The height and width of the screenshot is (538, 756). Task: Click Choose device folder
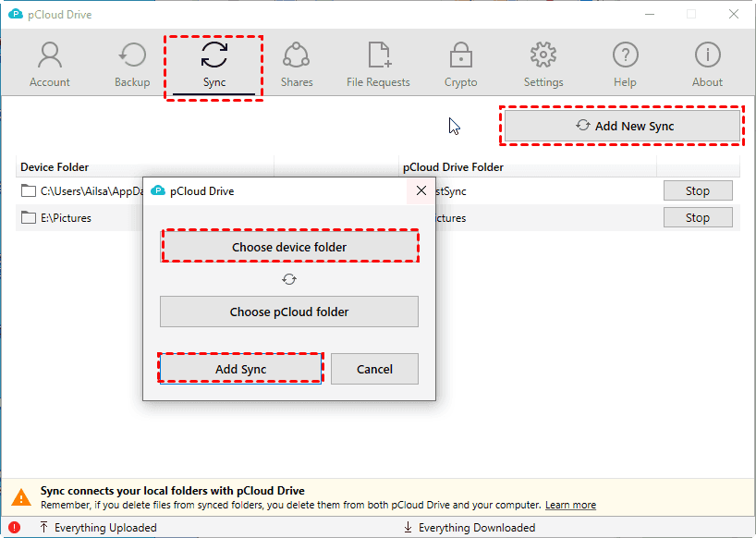289,247
